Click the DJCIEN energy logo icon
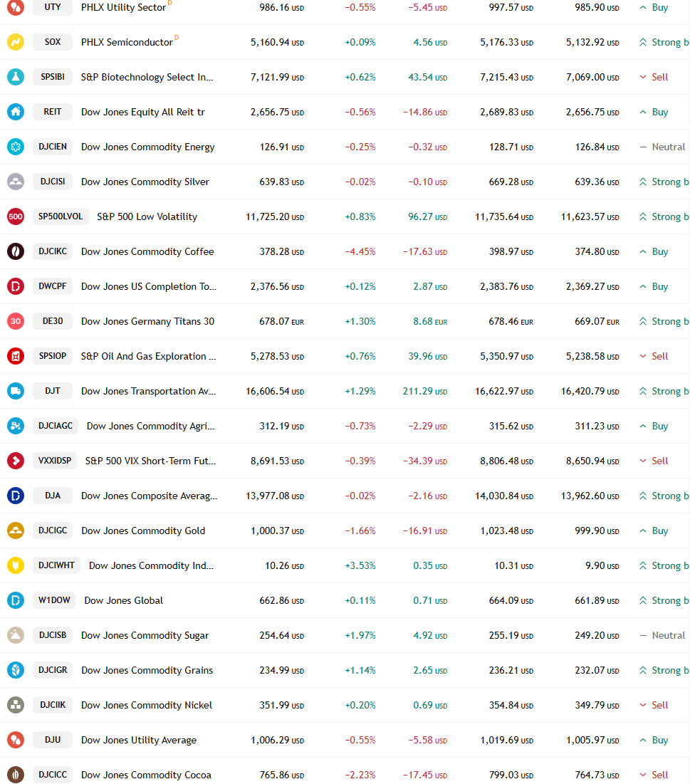The width and height of the screenshot is (690, 784). click(x=16, y=147)
